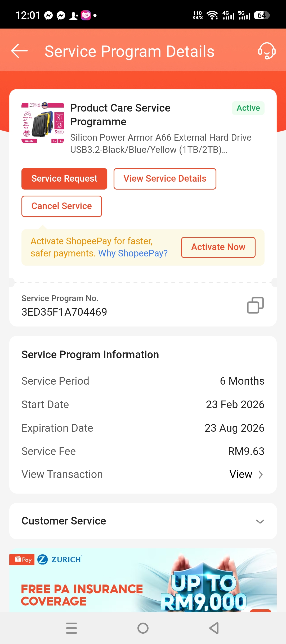This screenshot has width=286, height=644.
Task: Tap the Product Care Service Programme title
Action: 120,115
